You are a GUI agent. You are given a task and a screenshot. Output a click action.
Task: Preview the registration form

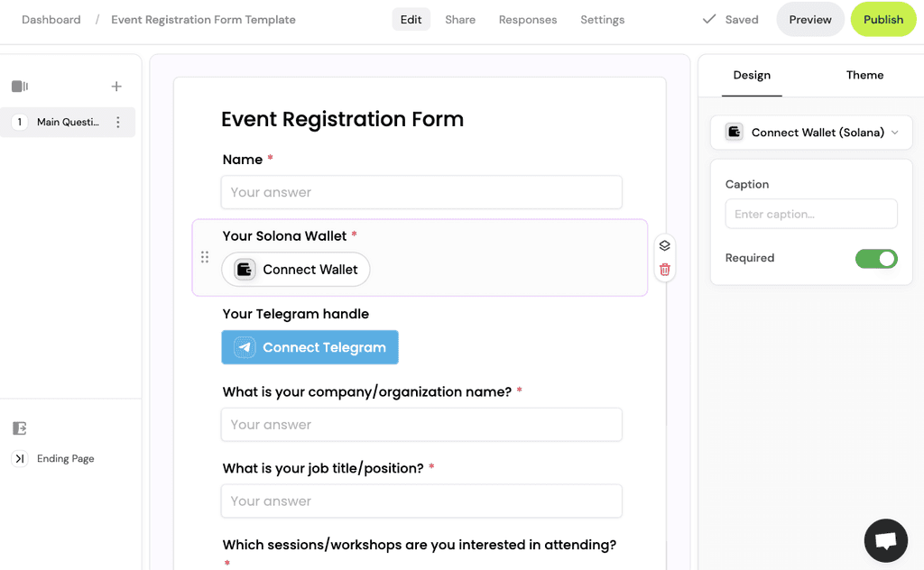point(809,19)
